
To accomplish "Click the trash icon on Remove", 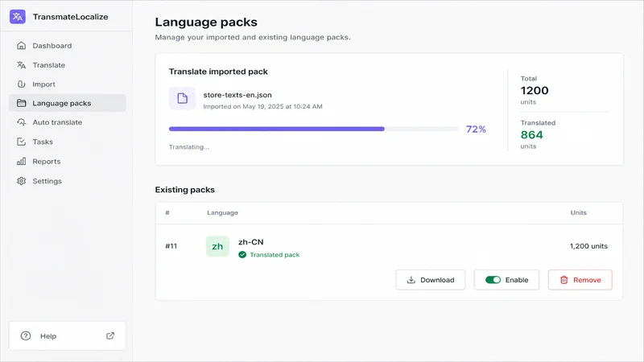I will (564, 280).
